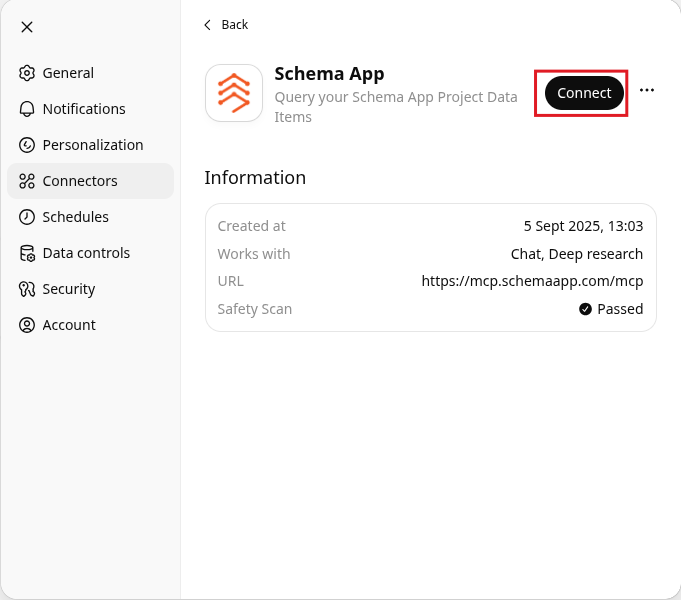This screenshot has height=600, width=681.
Task: Click the 'Chat, Deep research' value
Action: click(x=577, y=254)
